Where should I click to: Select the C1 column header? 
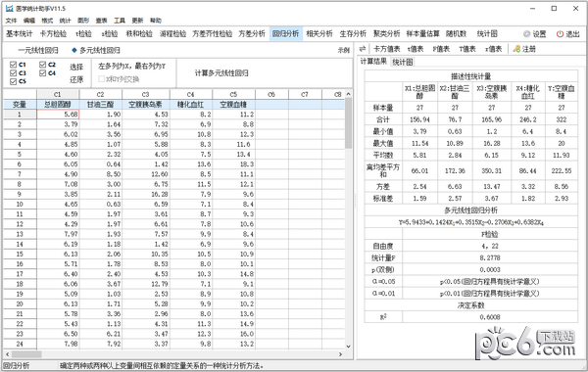58,94
